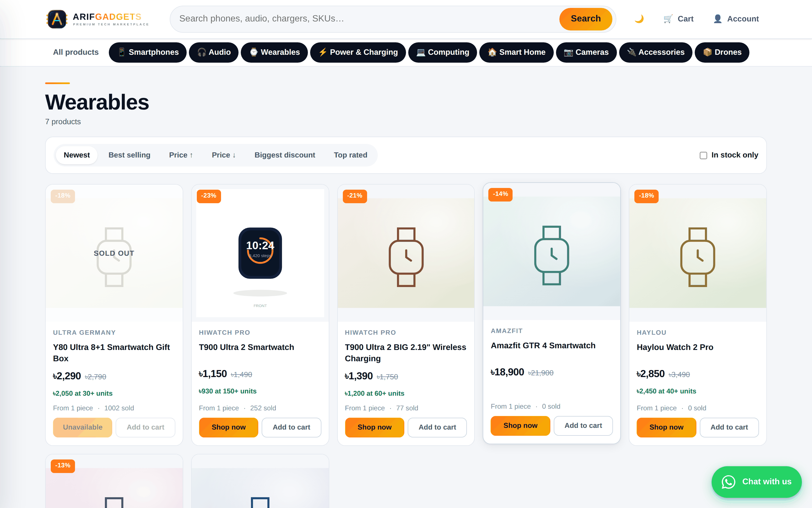This screenshot has width=812, height=508.
Task: Click the ৳1,200 at 60+ units bulk price
Action: tap(374, 394)
